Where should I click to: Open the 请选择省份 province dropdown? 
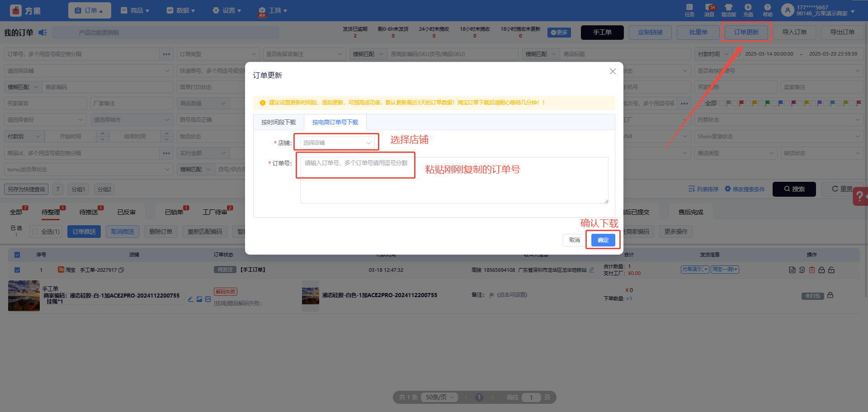(x=45, y=120)
